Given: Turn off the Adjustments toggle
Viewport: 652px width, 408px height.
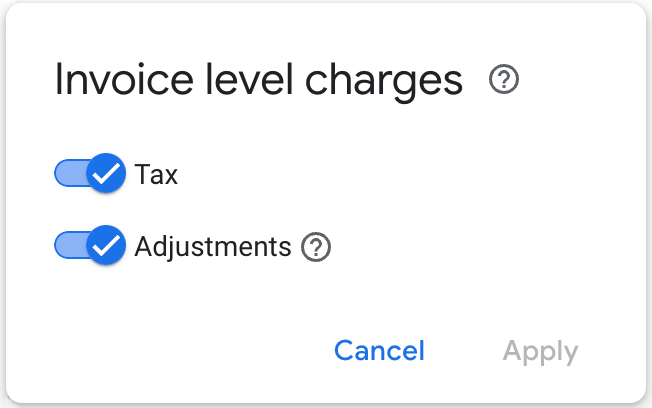Looking at the screenshot, I should pyautogui.click(x=90, y=246).
